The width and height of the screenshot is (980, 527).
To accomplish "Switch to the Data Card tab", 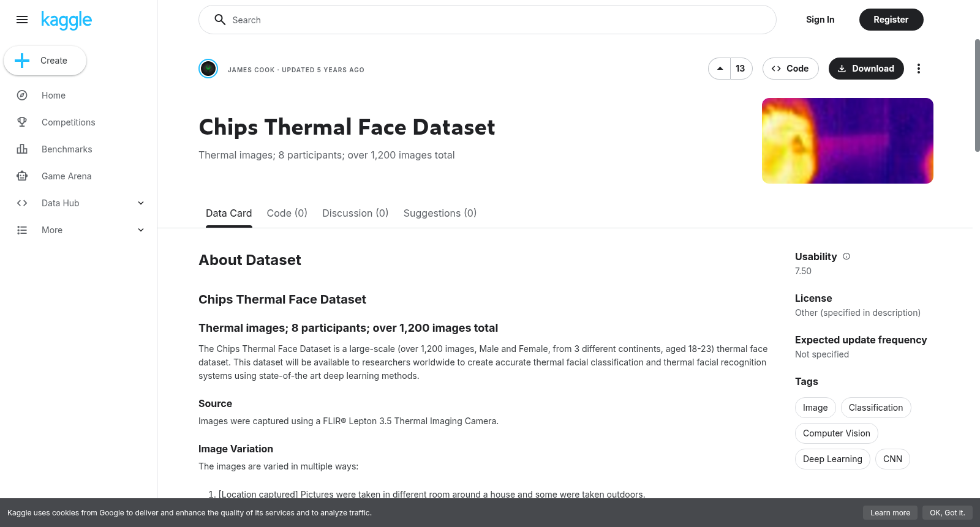I will click(228, 213).
